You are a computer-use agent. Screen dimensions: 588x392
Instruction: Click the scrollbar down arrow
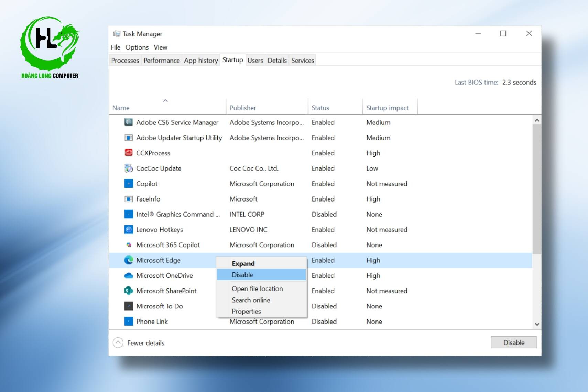537,324
